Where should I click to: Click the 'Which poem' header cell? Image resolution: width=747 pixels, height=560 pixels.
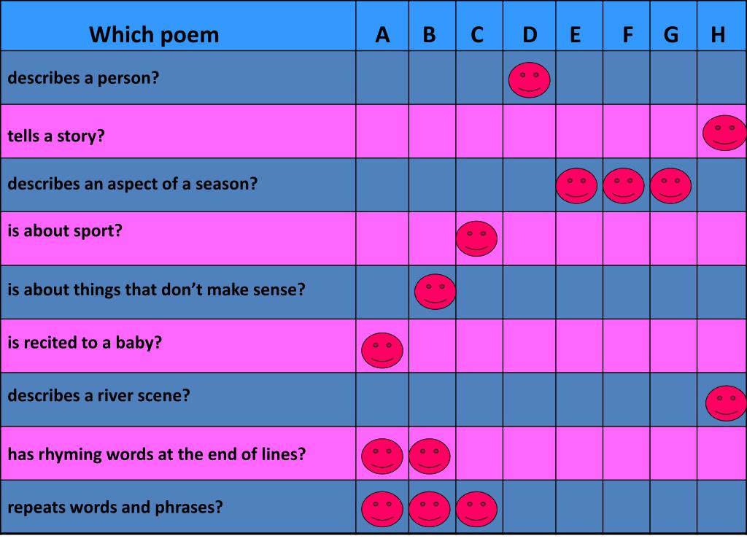[178, 26]
